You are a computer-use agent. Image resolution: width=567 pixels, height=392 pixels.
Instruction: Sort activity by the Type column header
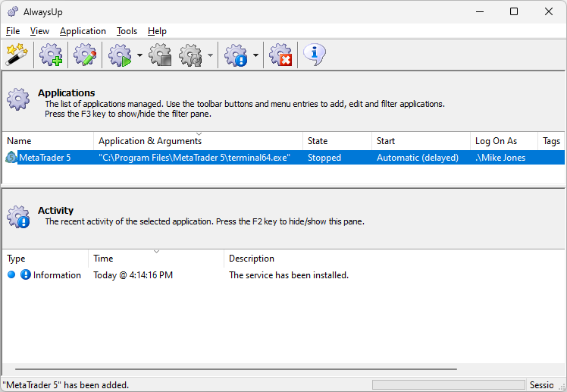pyautogui.click(x=45, y=259)
